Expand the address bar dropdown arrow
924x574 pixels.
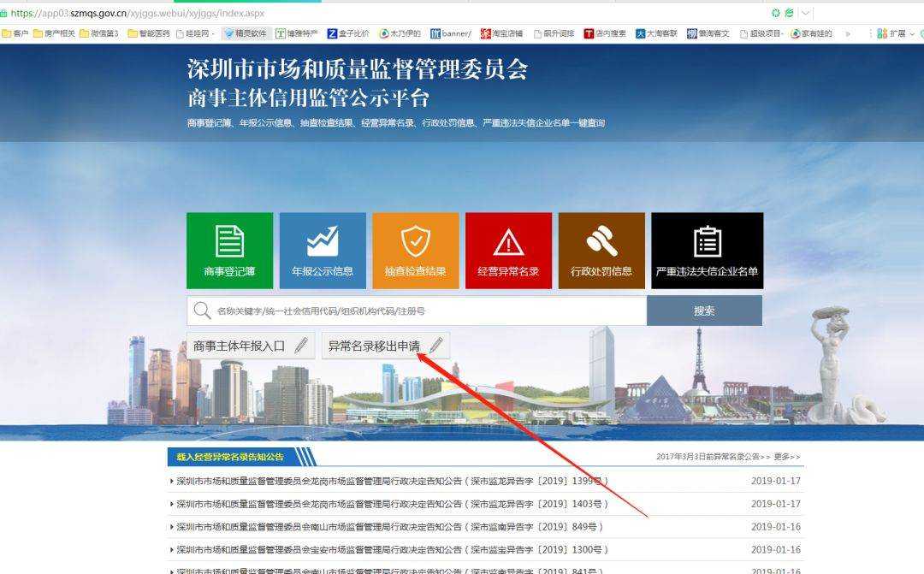coord(805,12)
